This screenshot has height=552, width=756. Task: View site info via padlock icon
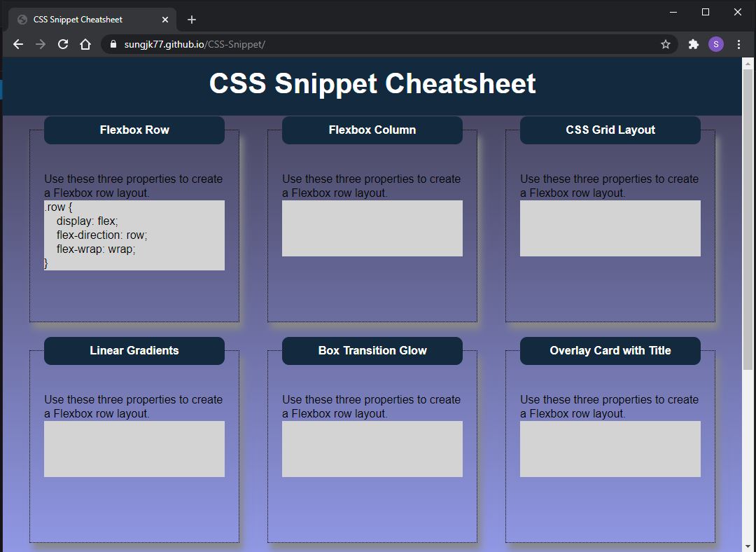(113, 44)
